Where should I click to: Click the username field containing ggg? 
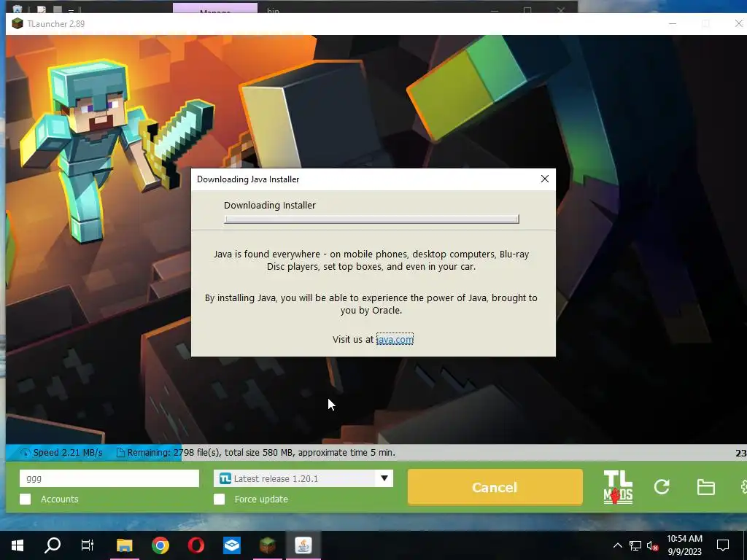[109, 478]
